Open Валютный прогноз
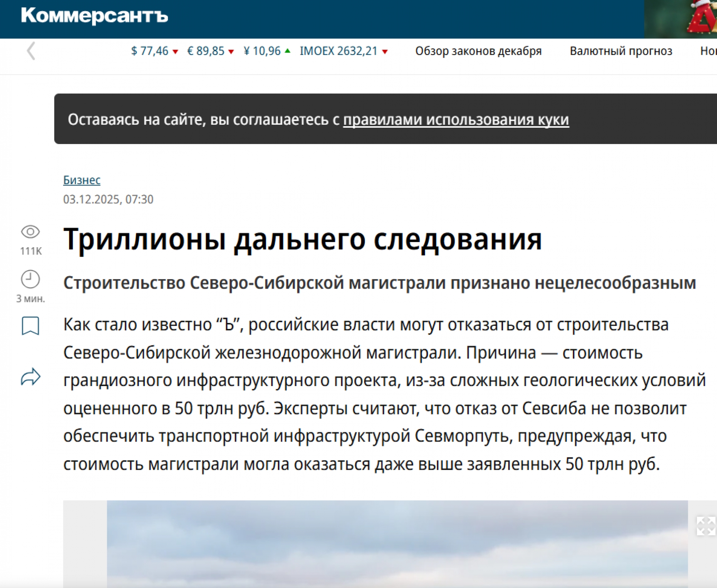This screenshot has width=717, height=588. point(621,51)
